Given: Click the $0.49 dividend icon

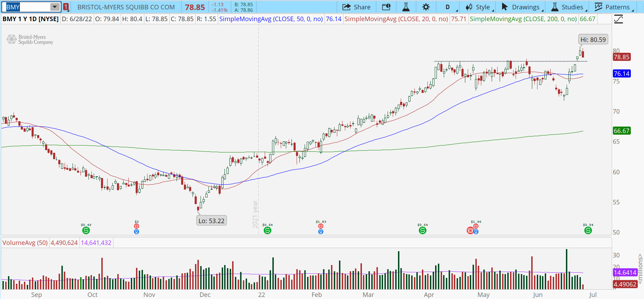Looking at the screenshot, I should (x=86, y=230).
